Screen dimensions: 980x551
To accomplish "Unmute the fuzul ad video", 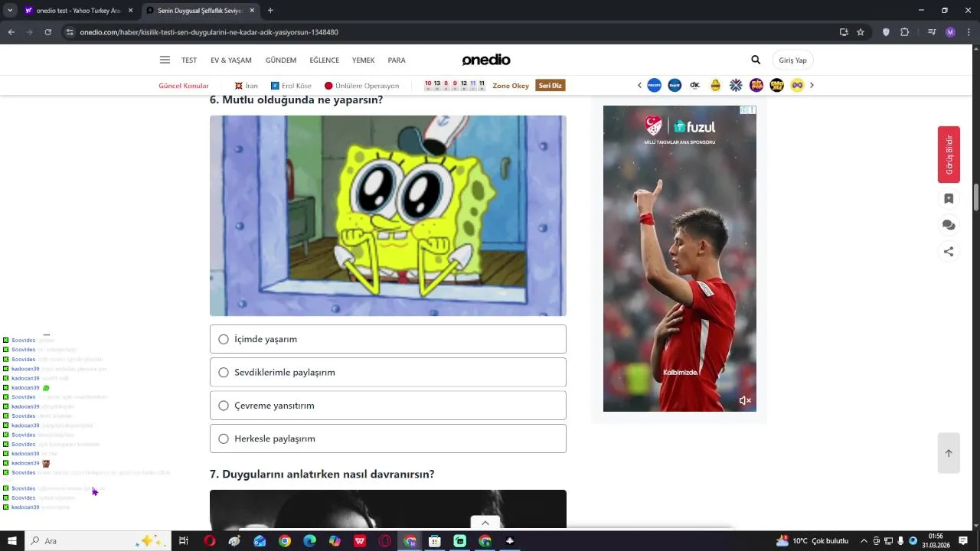I will (x=745, y=400).
